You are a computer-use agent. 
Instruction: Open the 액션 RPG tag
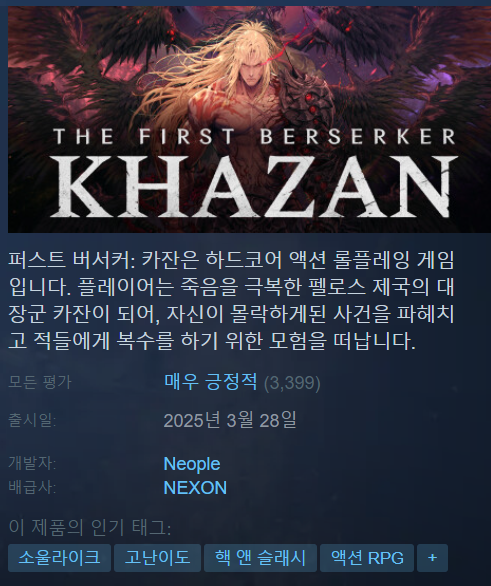pos(367,558)
